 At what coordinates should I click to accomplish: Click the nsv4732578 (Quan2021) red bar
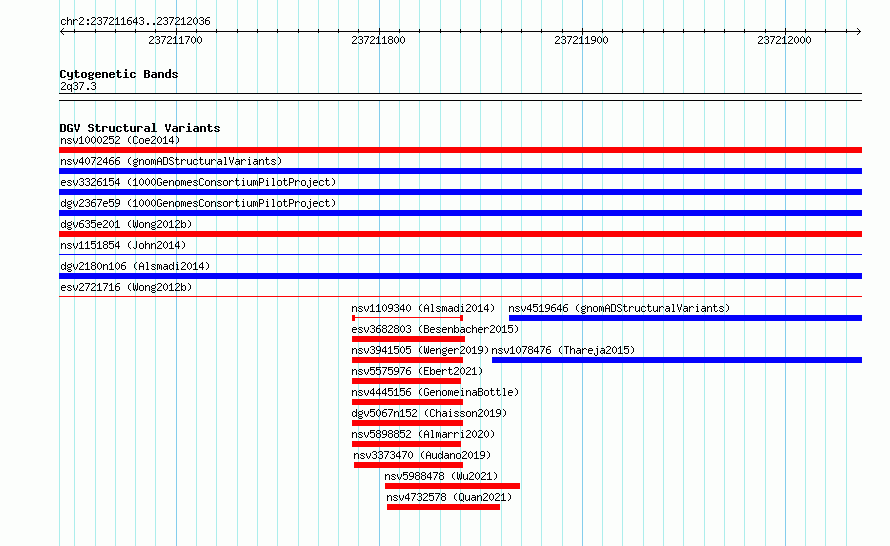pos(443,507)
